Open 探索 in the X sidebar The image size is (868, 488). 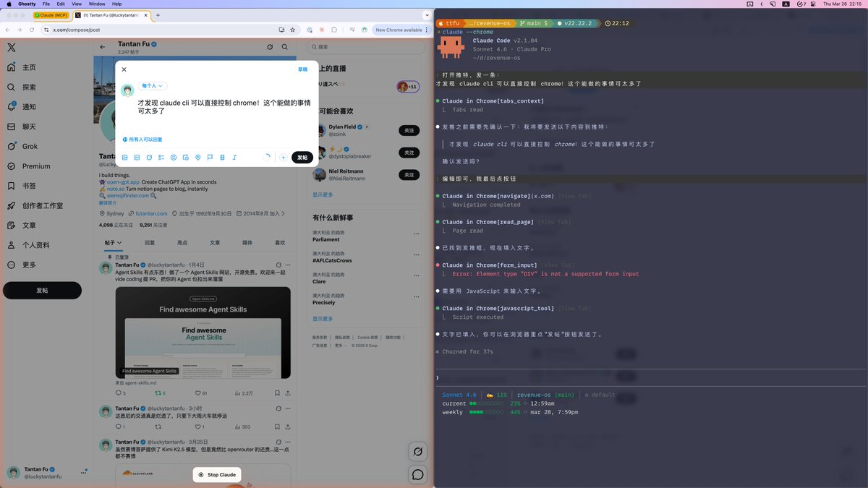(21, 87)
